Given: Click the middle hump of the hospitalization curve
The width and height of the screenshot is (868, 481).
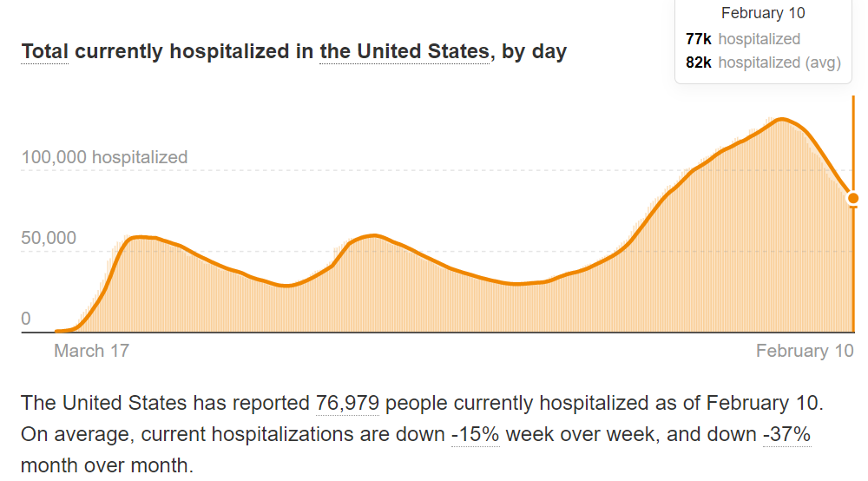Looking at the screenshot, I should pyautogui.click(x=373, y=235).
